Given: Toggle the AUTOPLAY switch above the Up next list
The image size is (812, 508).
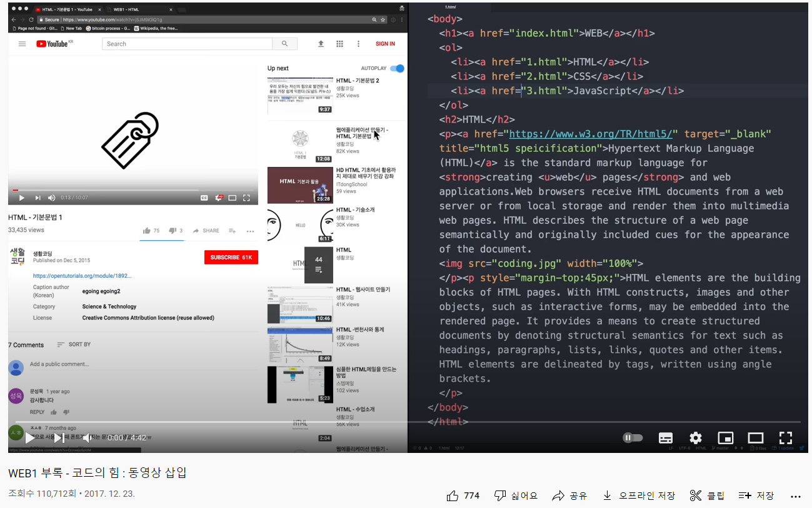Looking at the screenshot, I should pos(398,68).
